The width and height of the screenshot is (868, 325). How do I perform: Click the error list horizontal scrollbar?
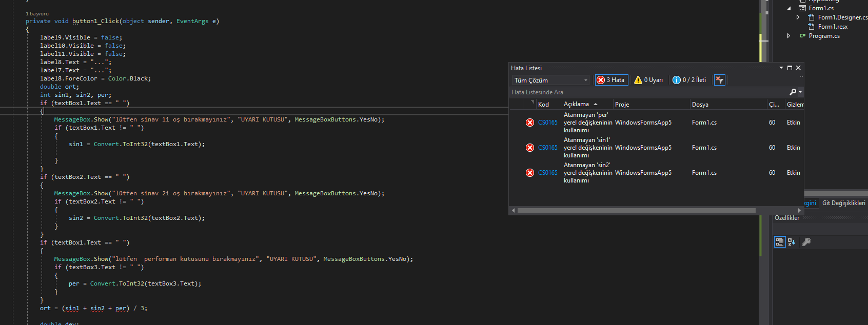(x=636, y=210)
